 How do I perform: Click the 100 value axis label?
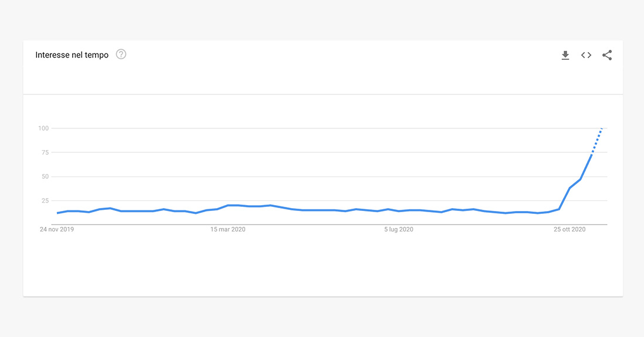tap(43, 128)
